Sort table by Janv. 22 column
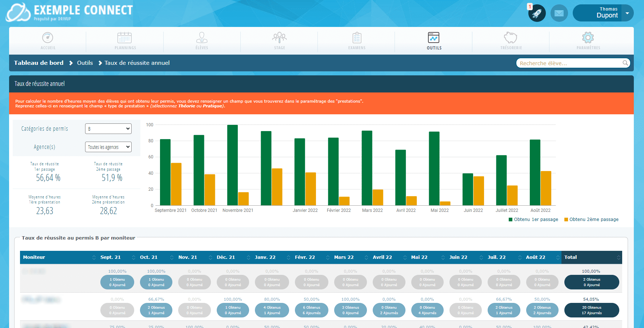644x328 pixels. coord(272,257)
